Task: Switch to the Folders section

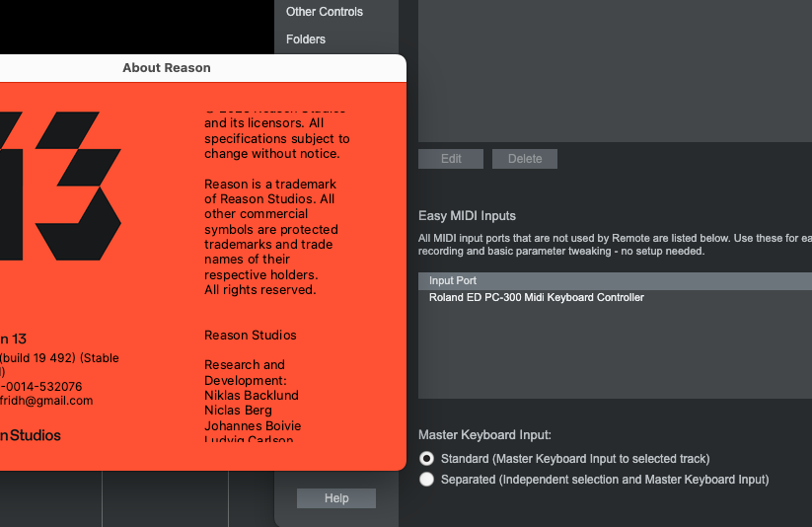Action: coord(305,39)
